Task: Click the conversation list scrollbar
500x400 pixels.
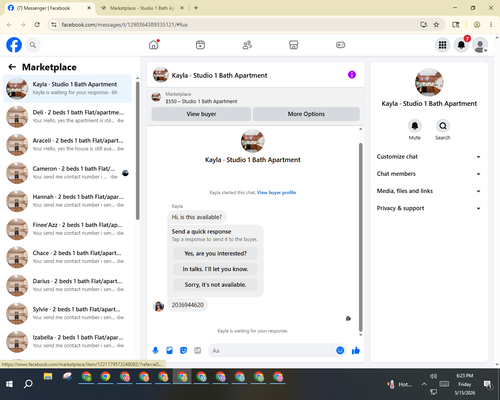Action: (137, 150)
